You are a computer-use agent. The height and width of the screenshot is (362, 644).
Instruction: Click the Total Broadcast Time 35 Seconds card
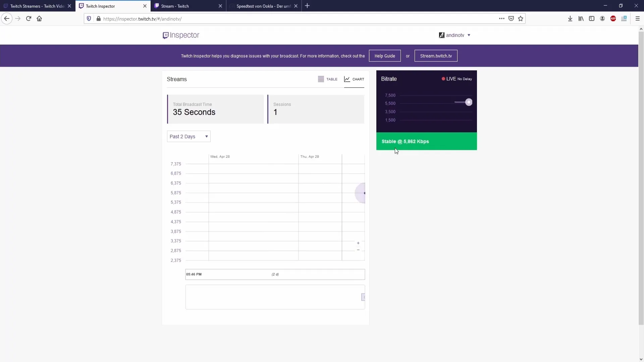[215, 109]
